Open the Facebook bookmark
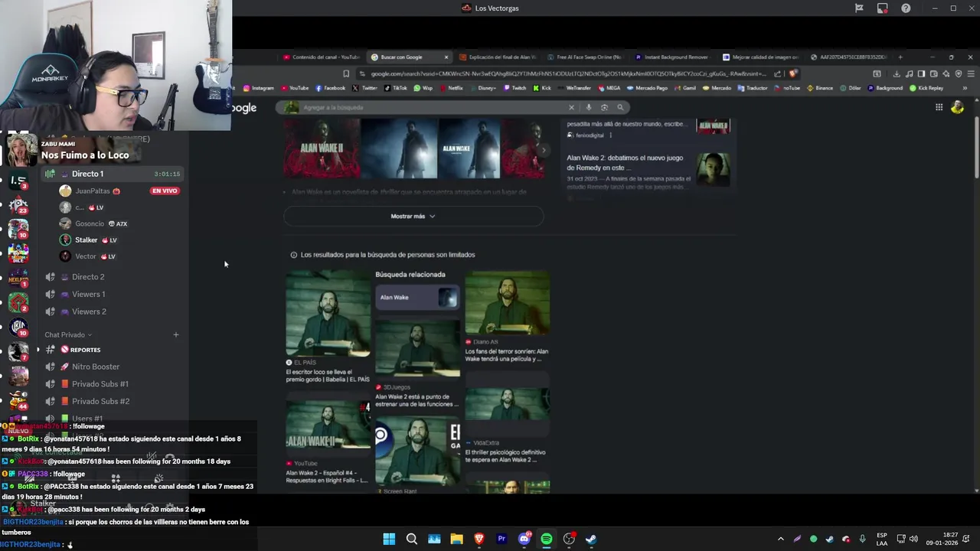980x551 pixels. 330,88
